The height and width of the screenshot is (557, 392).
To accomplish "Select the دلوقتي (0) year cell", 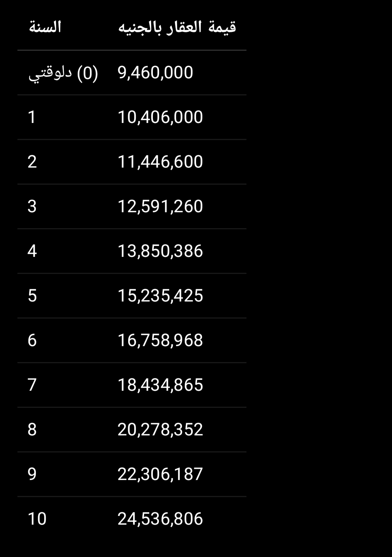I will [x=63, y=73].
